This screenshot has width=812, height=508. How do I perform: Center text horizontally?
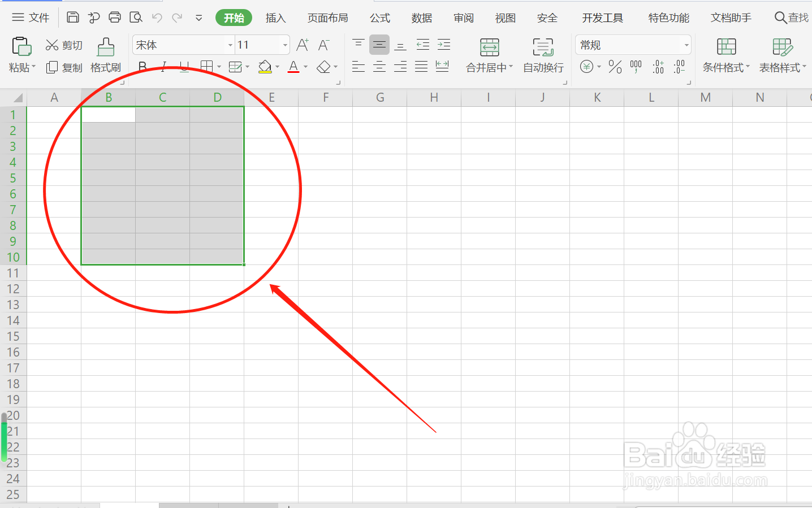coord(379,67)
